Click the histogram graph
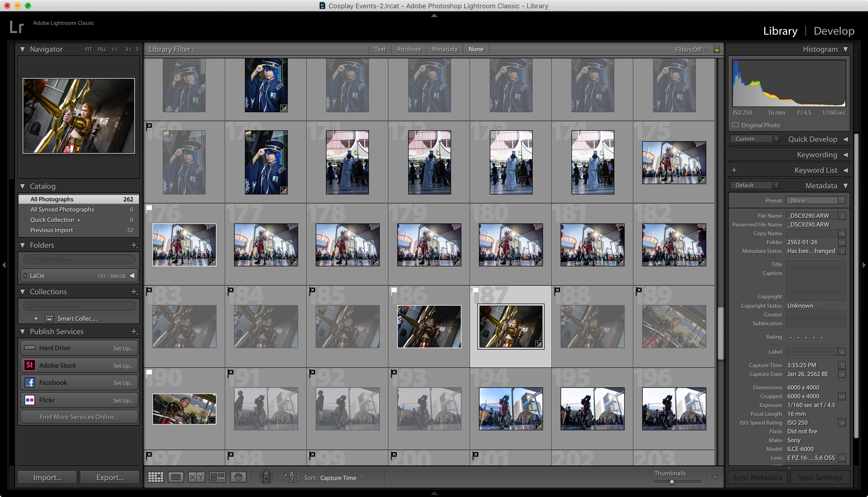This screenshot has width=868, height=497. (x=789, y=83)
